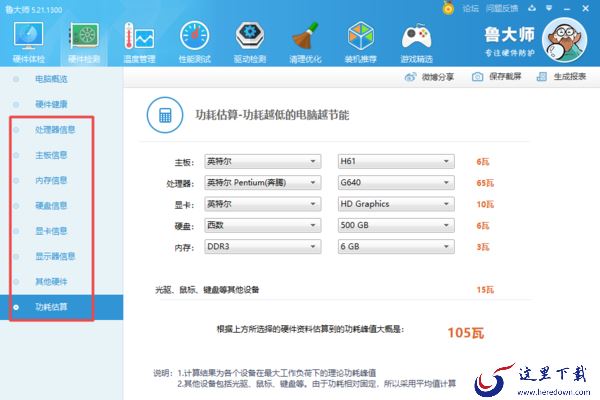The height and width of the screenshot is (400, 600).
Task: Share via 微博分享
Action: (x=429, y=77)
